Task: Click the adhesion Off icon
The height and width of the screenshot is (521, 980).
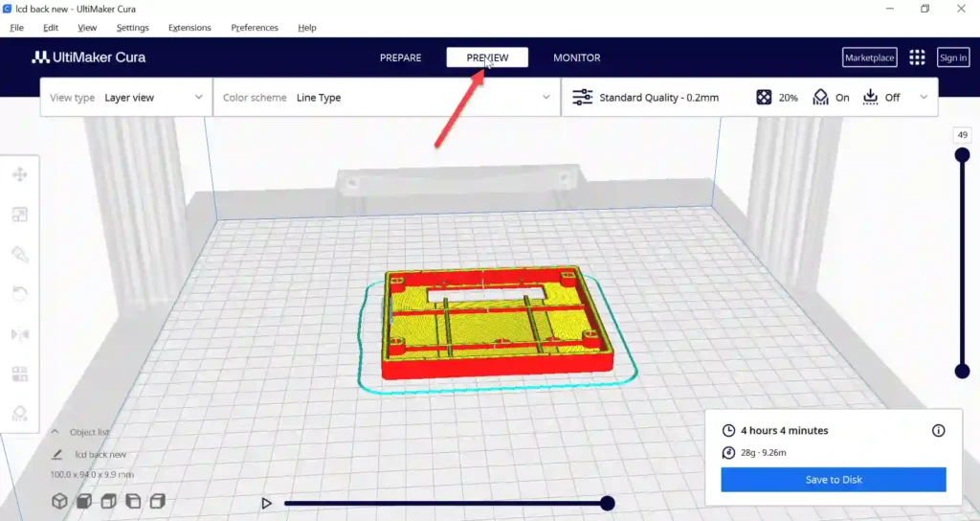Action: [x=870, y=97]
